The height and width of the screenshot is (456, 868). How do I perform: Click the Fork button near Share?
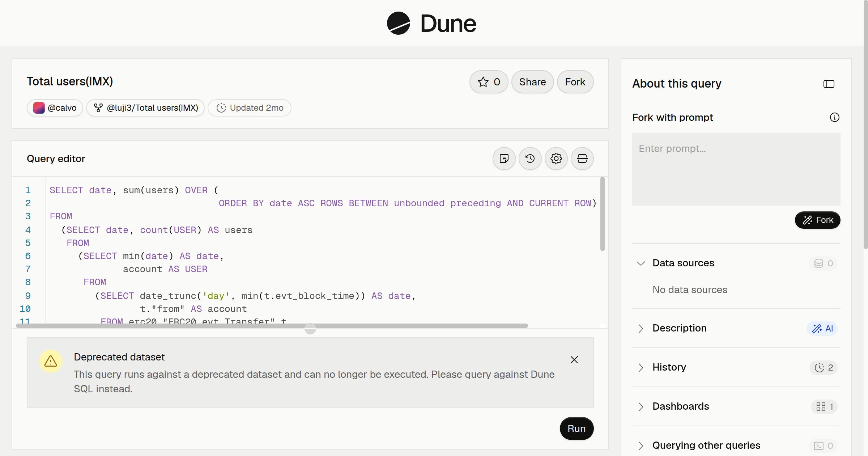pos(575,82)
